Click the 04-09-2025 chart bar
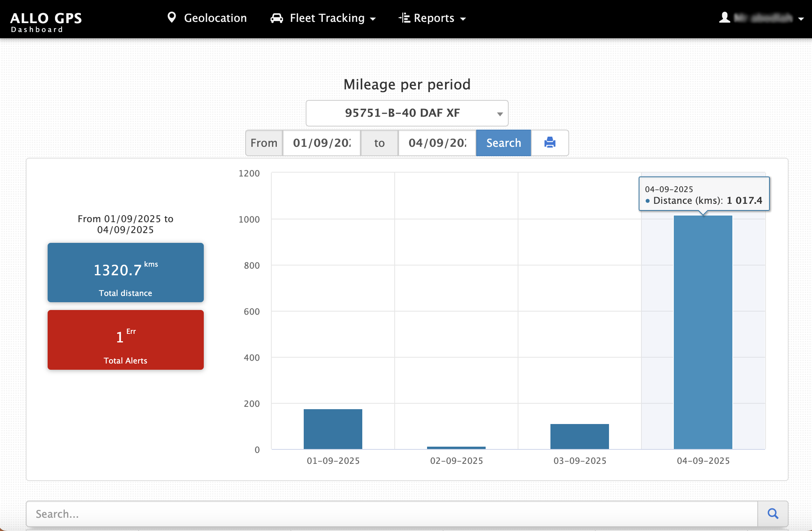 point(703,332)
